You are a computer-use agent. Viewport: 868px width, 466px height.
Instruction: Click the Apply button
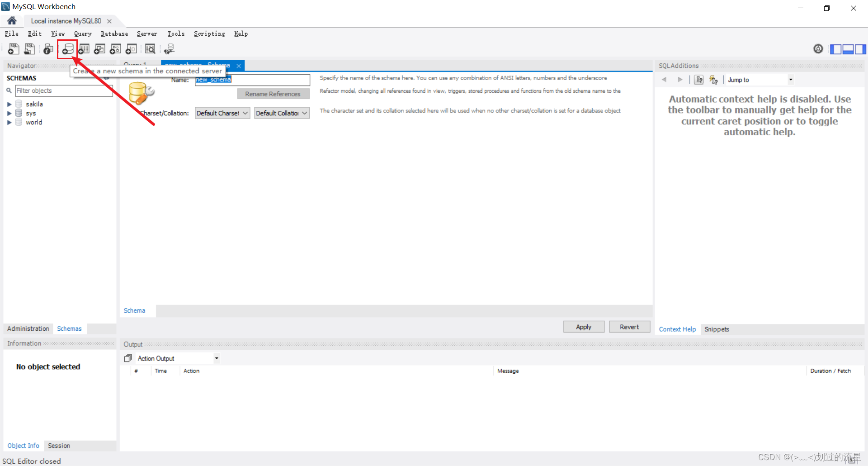point(584,327)
